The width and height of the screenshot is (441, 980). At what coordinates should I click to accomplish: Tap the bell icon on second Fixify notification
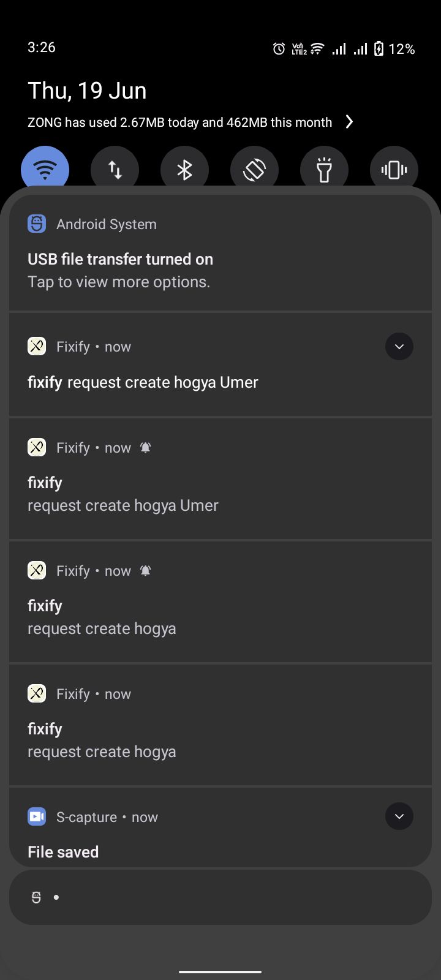[x=145, y=448]
